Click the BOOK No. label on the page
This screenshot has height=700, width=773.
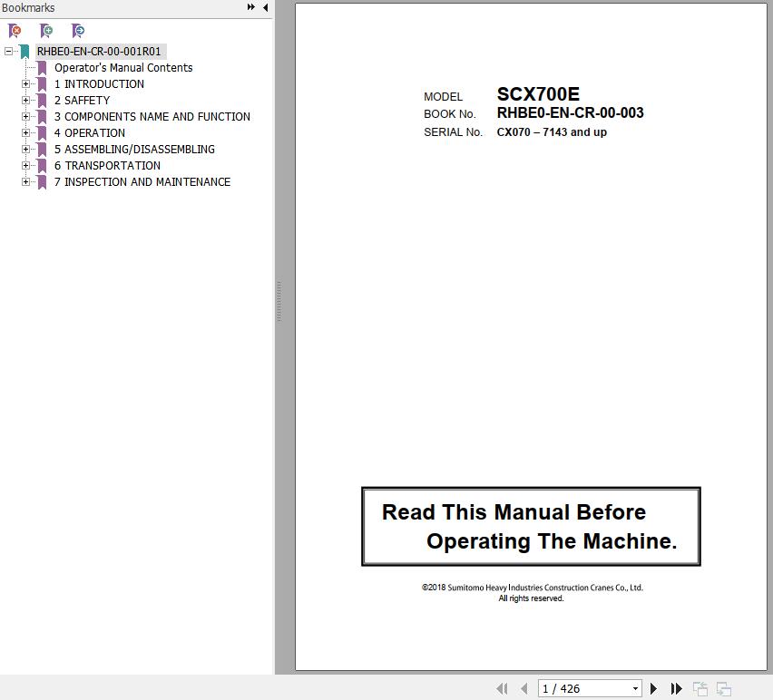click(x=450, y=114)
